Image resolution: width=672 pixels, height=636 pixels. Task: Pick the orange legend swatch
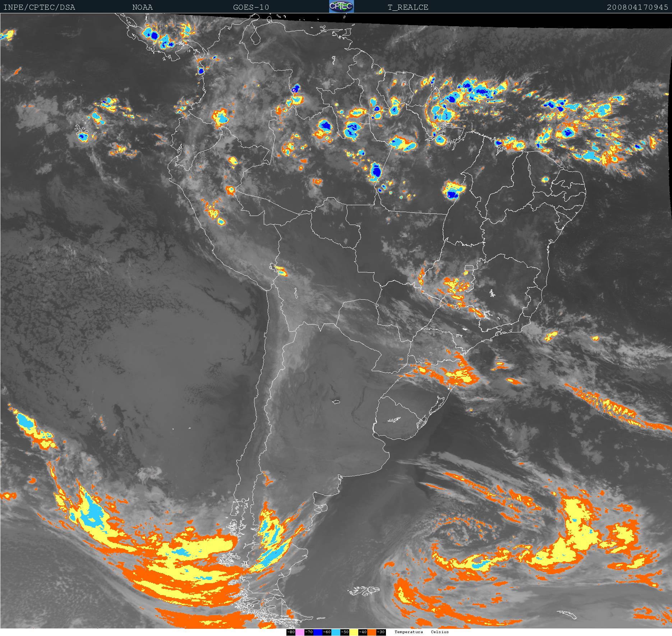click(x=372, y=632)
